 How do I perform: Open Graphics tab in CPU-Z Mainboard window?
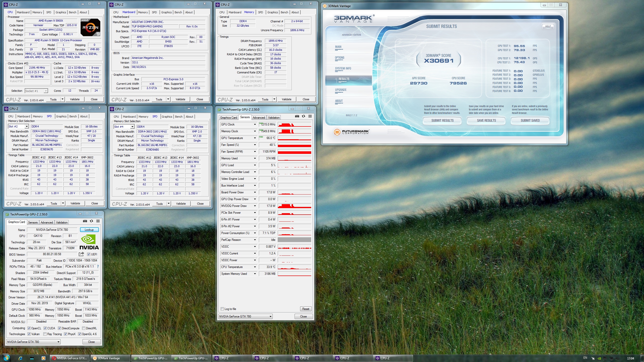(166, 12)
